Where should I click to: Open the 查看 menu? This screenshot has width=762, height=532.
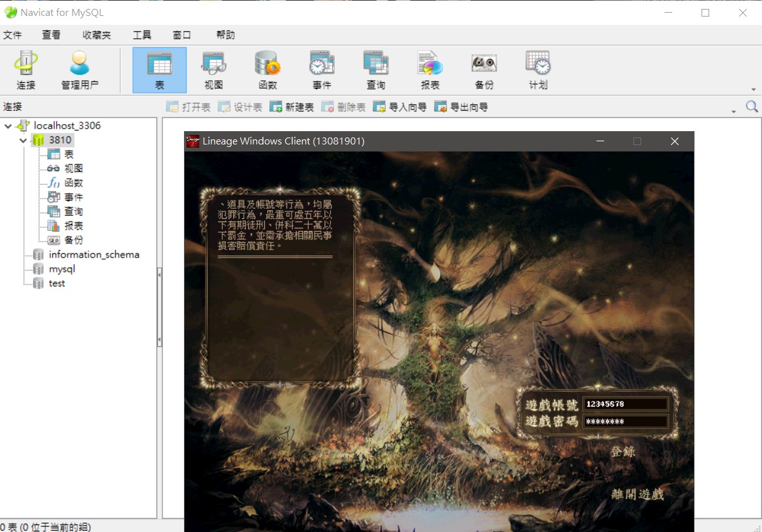point(51,35)
